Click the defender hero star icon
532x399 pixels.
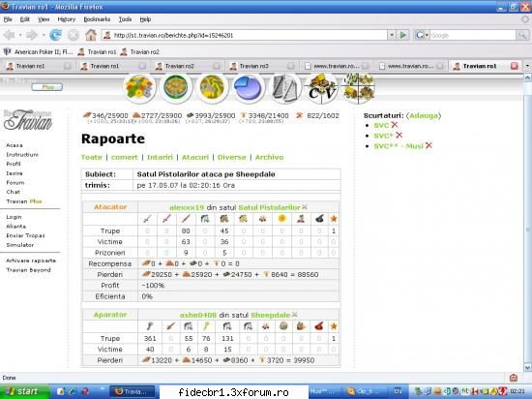[334, 326]
